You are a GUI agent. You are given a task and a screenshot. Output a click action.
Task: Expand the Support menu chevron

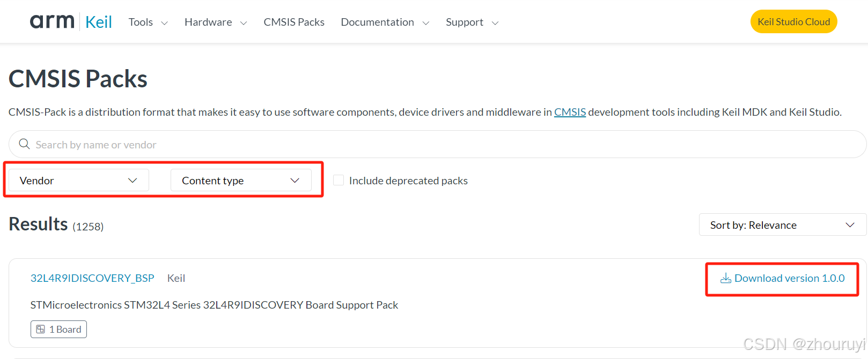[x=495, y=23]
